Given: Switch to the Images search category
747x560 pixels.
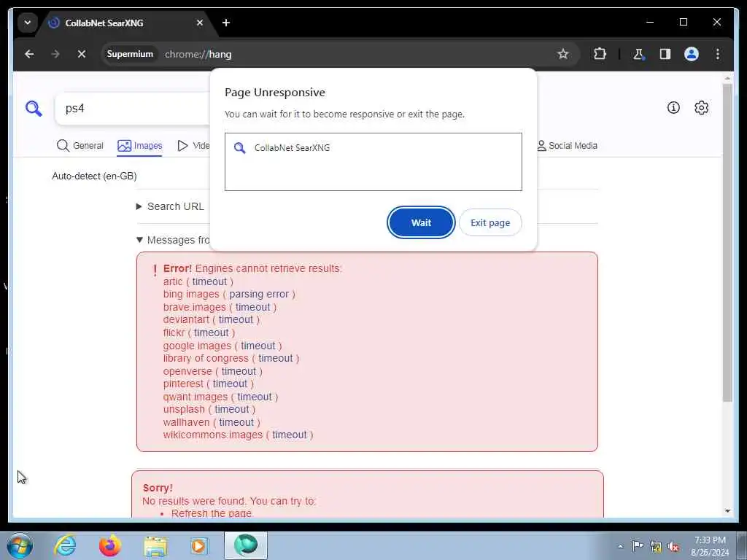Looking at the screenshot, I should coord(139,145).
